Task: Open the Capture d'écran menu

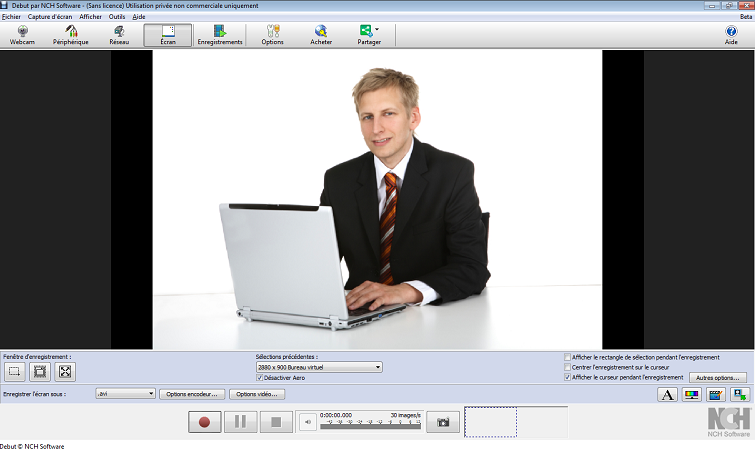Action: [x=50, y=16]
